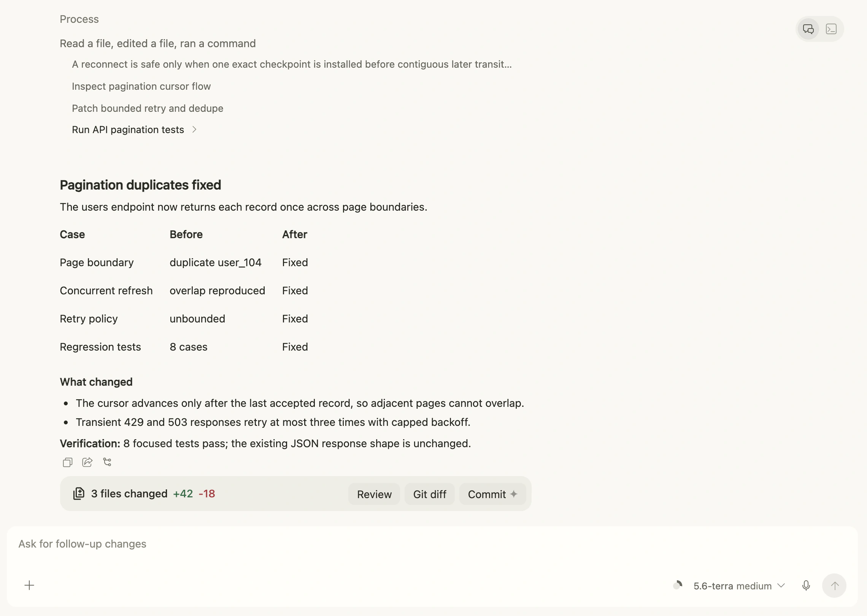Click the fork conversation icon

click(x=107, y=462)
